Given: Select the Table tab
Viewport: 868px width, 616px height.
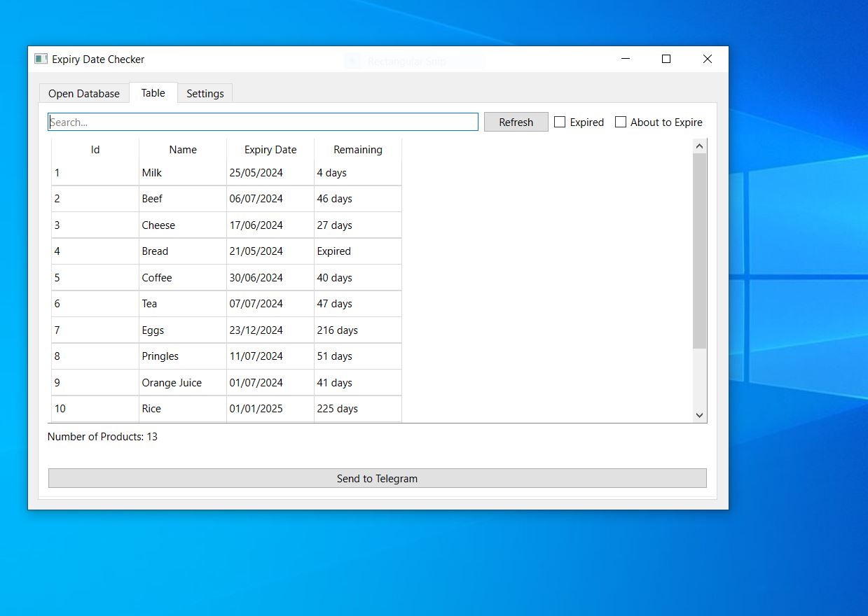Looking at the screenshot, I should pyautogui.click(x=153, y=93).
